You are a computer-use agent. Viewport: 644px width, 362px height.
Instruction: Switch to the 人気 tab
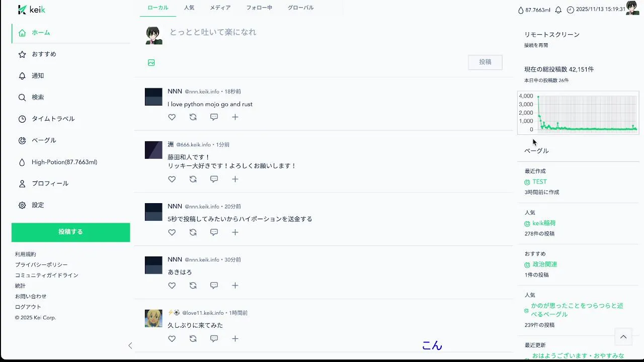pos(189,8)
